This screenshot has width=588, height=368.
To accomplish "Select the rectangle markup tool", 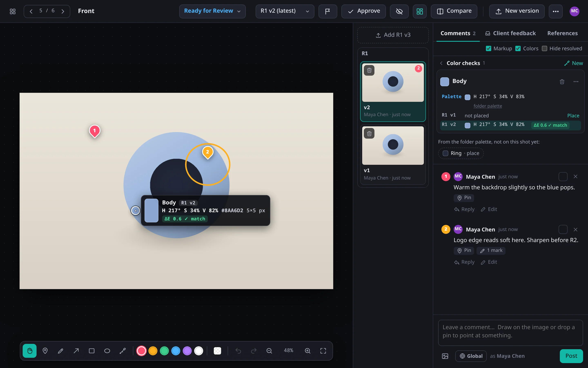I will pos(92,351).
